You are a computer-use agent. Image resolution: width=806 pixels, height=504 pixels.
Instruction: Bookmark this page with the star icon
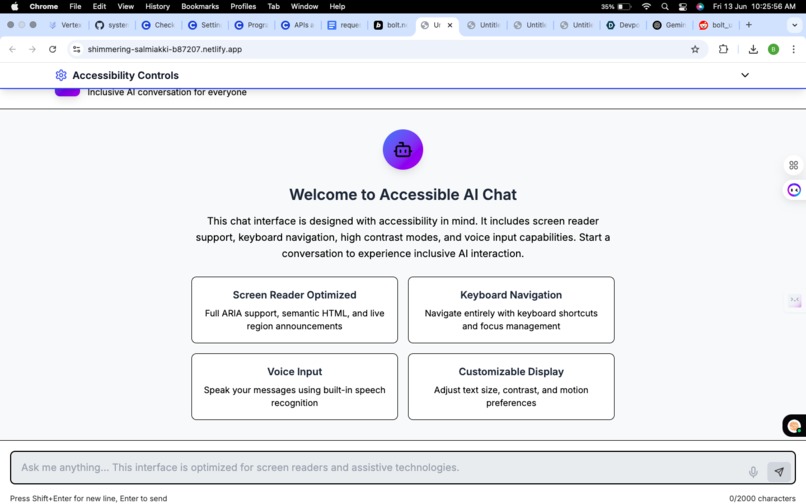click(695, 49)
